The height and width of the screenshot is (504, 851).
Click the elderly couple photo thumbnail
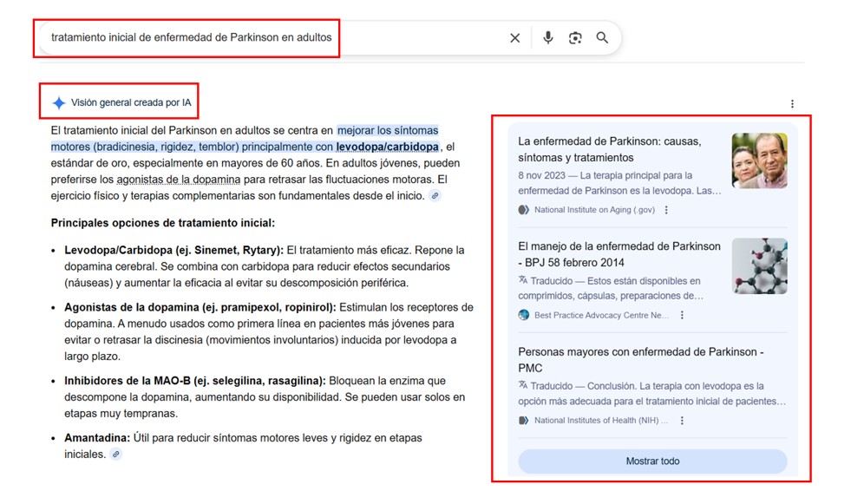759,160
